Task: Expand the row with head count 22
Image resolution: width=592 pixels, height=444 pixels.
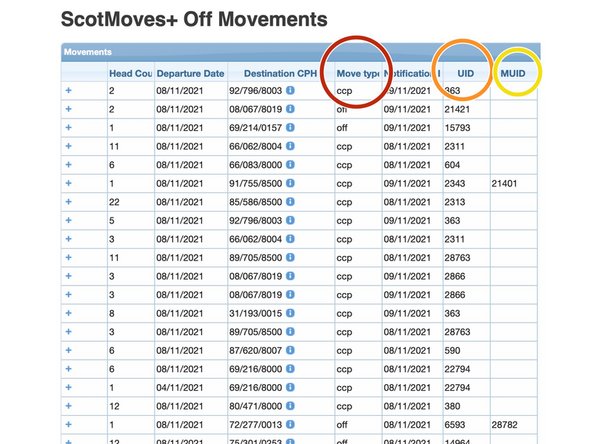Action: point(68,202)
